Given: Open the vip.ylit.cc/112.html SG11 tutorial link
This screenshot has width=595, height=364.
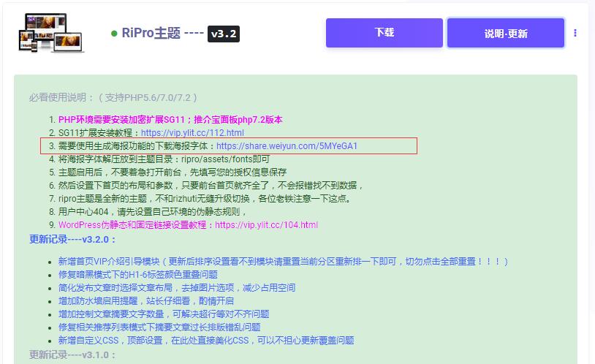Looking at the screenshot, I should coord(192,133).
